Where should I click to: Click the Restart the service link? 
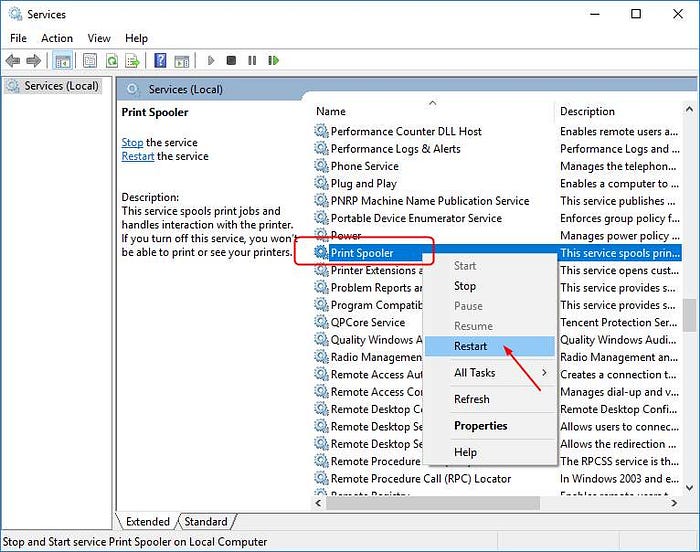138,156
